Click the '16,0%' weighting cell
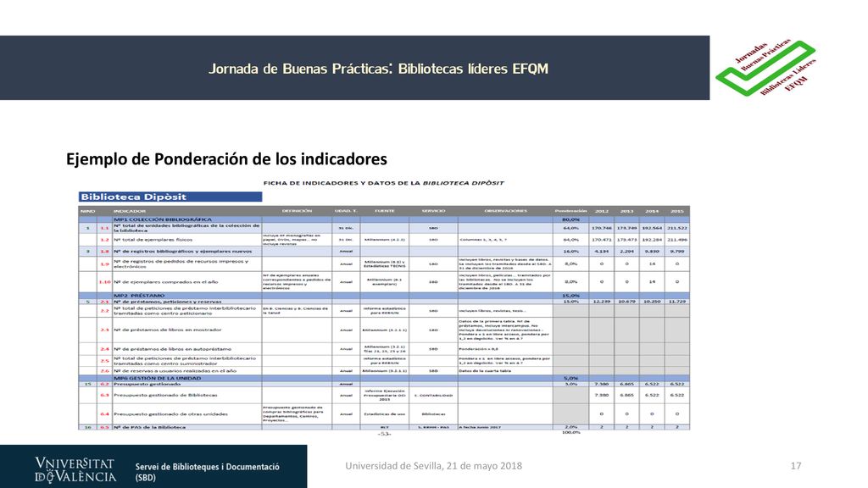The height and width of the screenshot is (488, 868). [570, 251]
